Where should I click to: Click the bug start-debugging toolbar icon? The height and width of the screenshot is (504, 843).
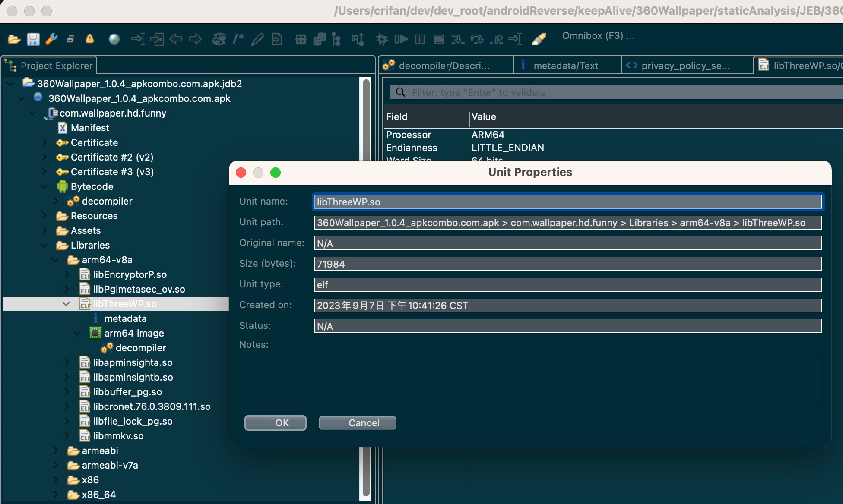(382, 39)
